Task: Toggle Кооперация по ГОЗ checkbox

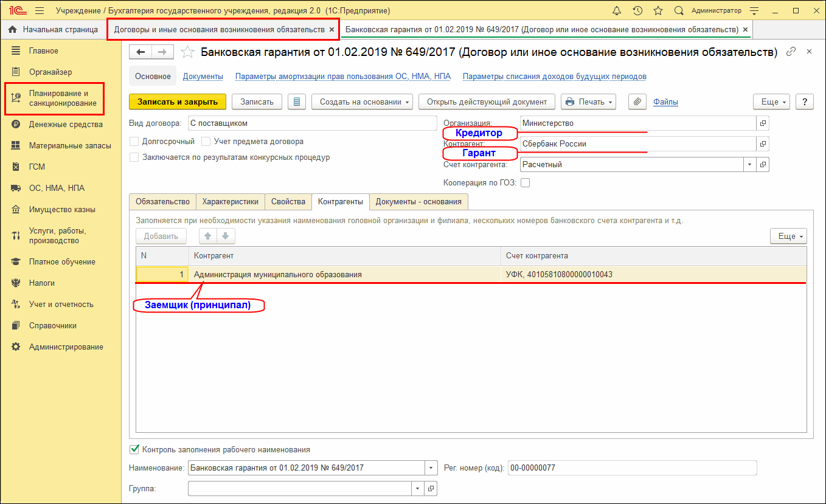Action: tap(526, 182)
